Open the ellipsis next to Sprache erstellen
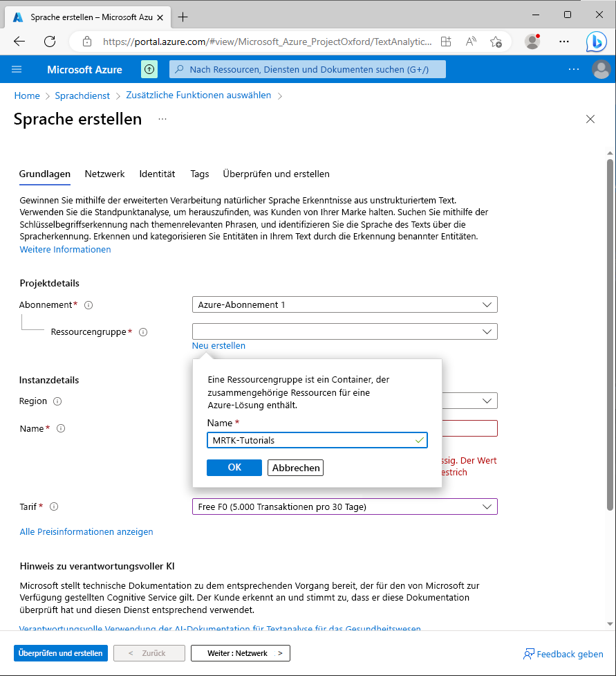 point(162,119)
